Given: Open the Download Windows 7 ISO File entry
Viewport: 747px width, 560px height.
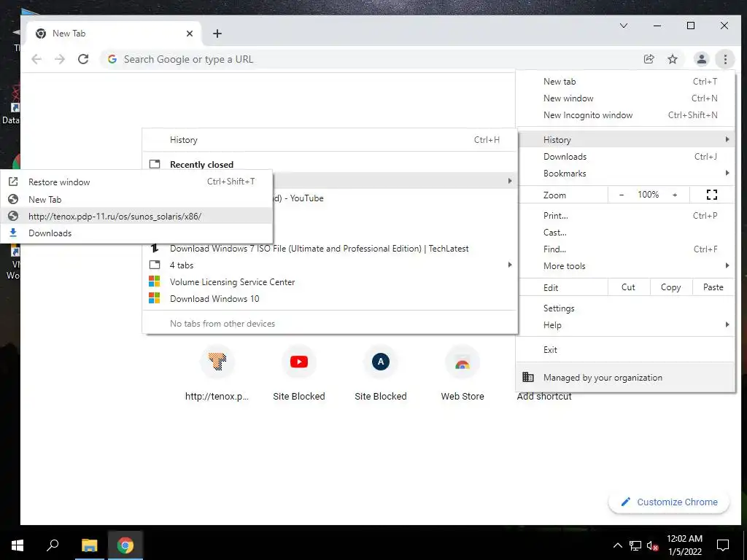Looking at the screenshot, I should pos(330,249).
